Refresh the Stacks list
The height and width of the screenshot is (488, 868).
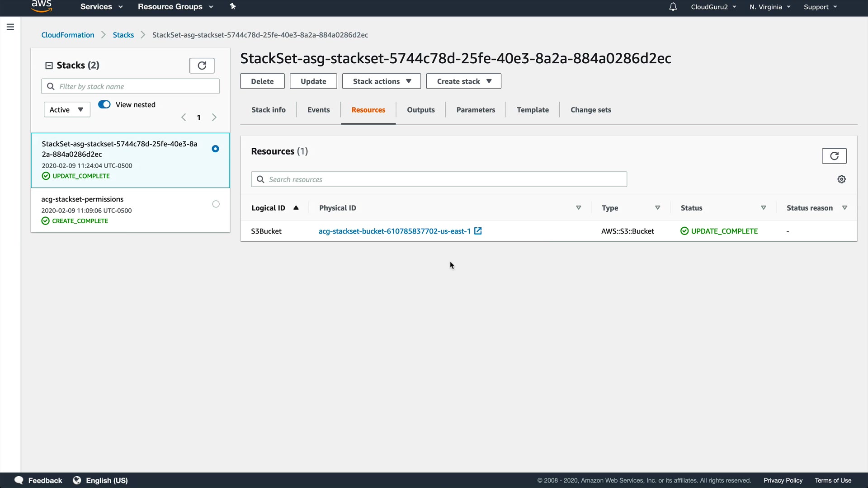tap(202, 66)
